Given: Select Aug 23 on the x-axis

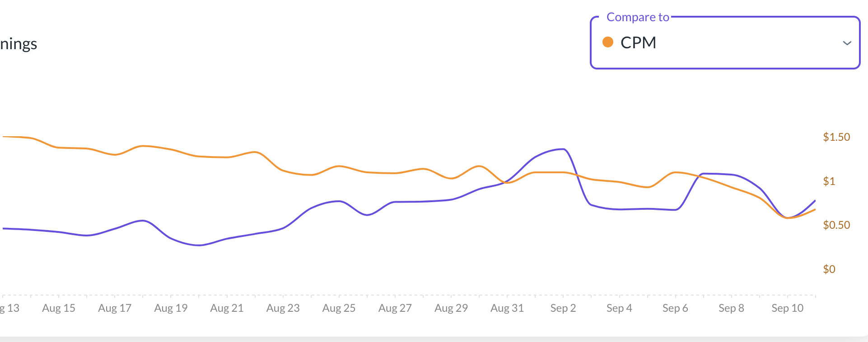Looking at the screenshot, I should (x=283, y=308).
